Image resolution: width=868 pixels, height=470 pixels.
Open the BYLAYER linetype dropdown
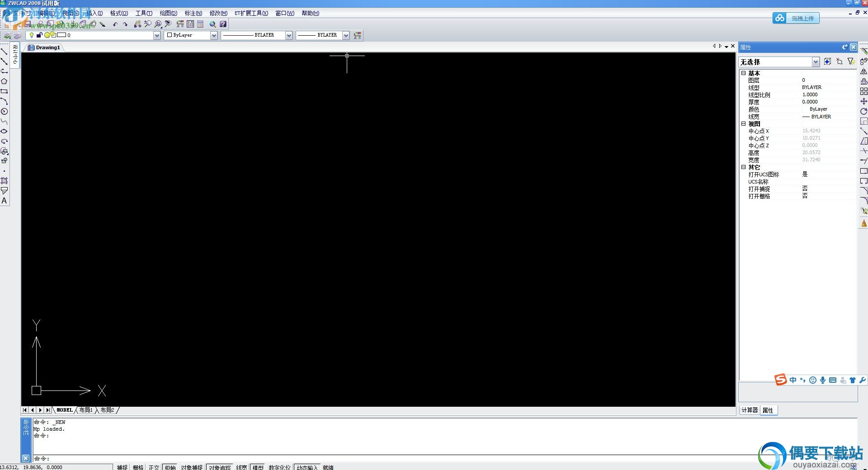point(289,35)
